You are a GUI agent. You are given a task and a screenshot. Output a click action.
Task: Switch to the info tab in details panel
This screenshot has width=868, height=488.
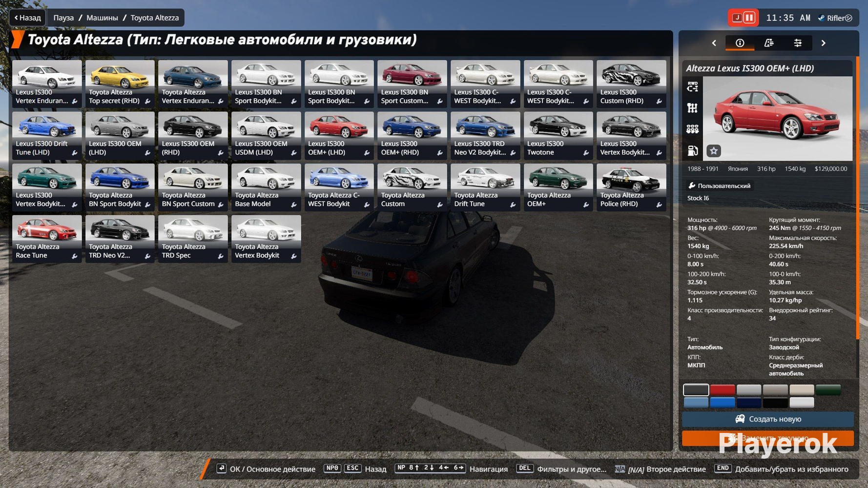click(740, 43)
